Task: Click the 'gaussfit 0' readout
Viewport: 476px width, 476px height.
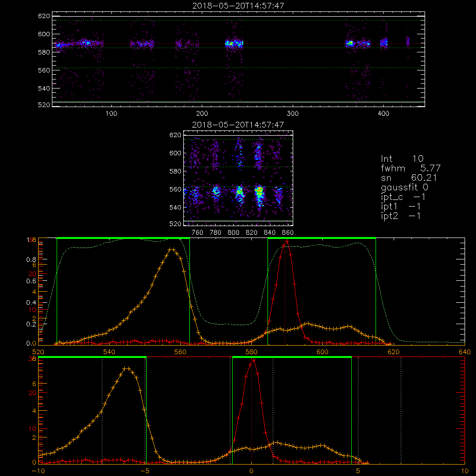Action: (x=405, y=187)
